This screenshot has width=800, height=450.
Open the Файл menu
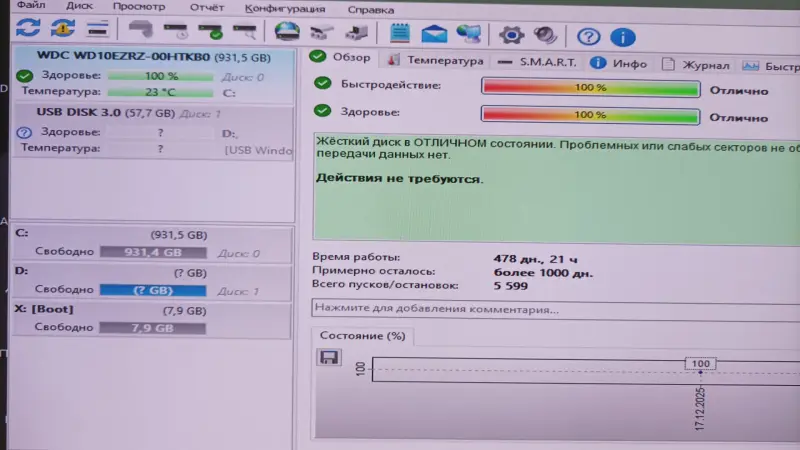click(31, 6)
